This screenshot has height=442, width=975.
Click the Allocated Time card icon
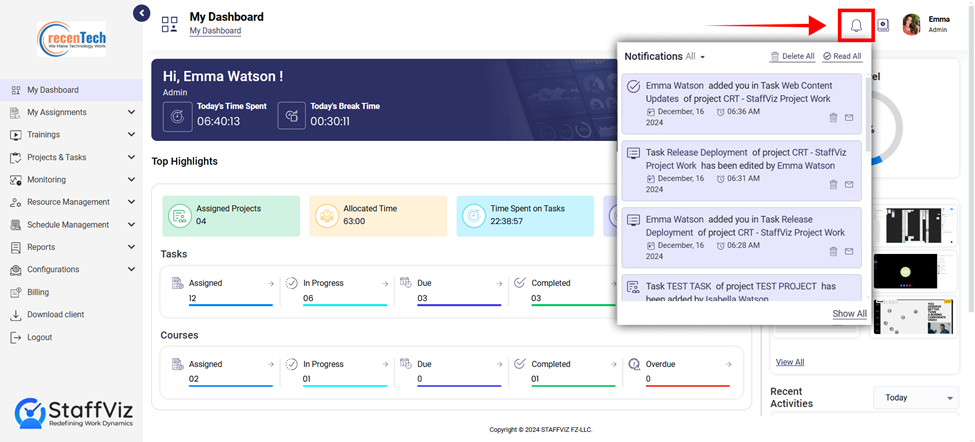[x=327, y=216]
